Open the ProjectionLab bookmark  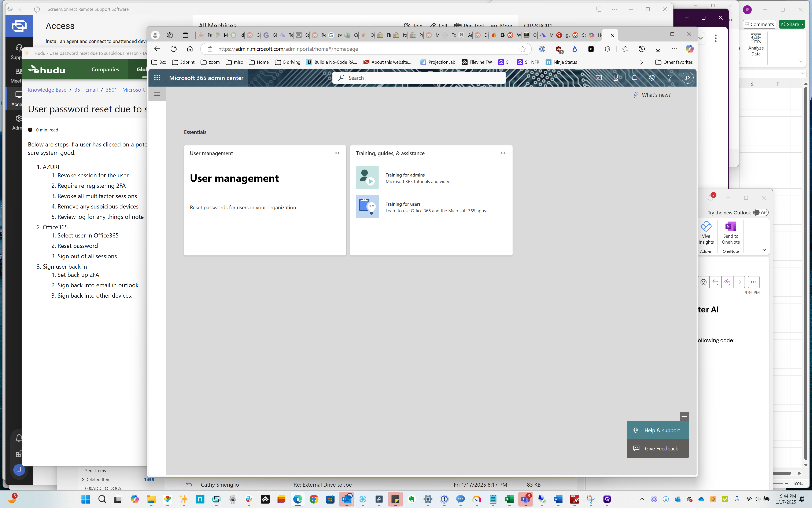(438, 62)
